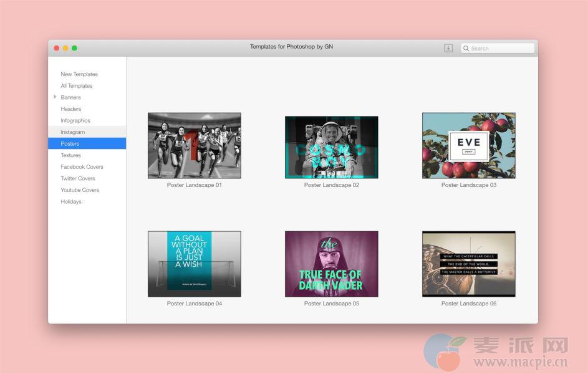Screen dimensions: 588x374
Task: Click the Poster Landscape 06 label
Action: (468, 304)
